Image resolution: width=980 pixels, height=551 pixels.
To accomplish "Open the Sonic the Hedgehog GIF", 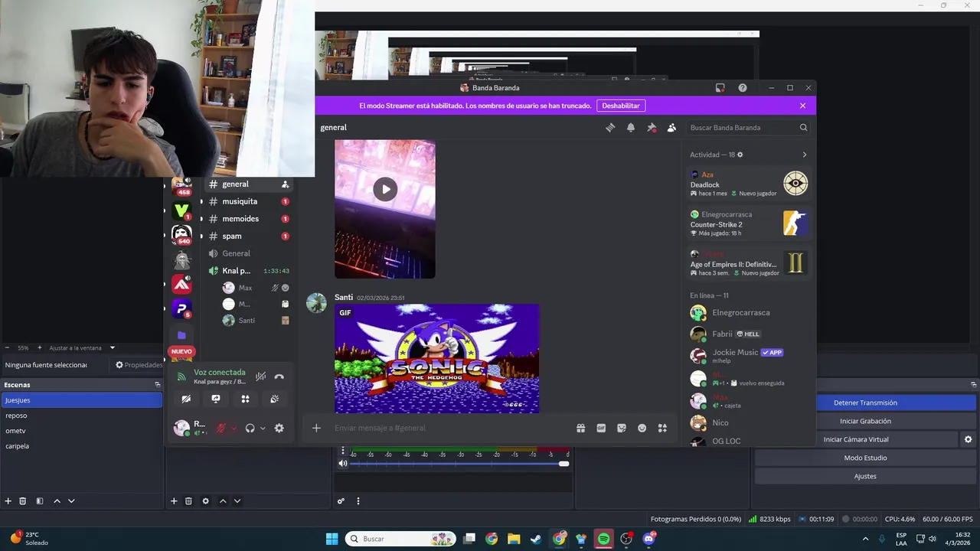I will coord(436,358).
